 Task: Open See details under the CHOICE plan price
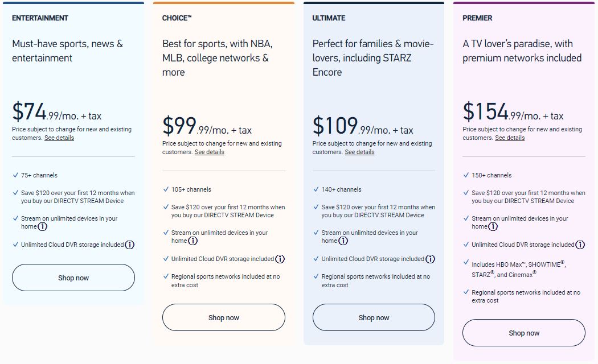click(x=210, y=152)
